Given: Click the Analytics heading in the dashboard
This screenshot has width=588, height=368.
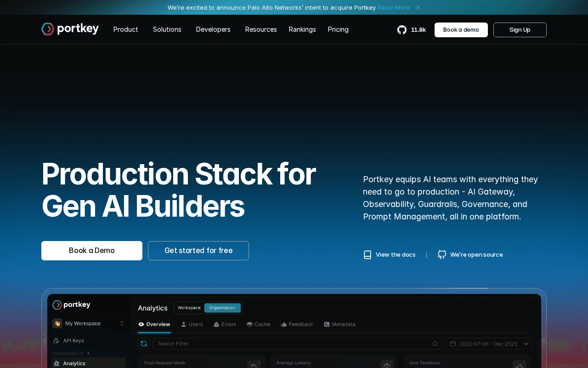Looking at the screenshot, I should click(153, 308).
